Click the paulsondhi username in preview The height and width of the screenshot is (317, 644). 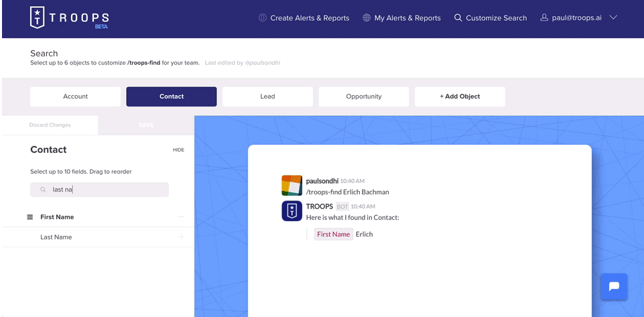coord(322,181)
